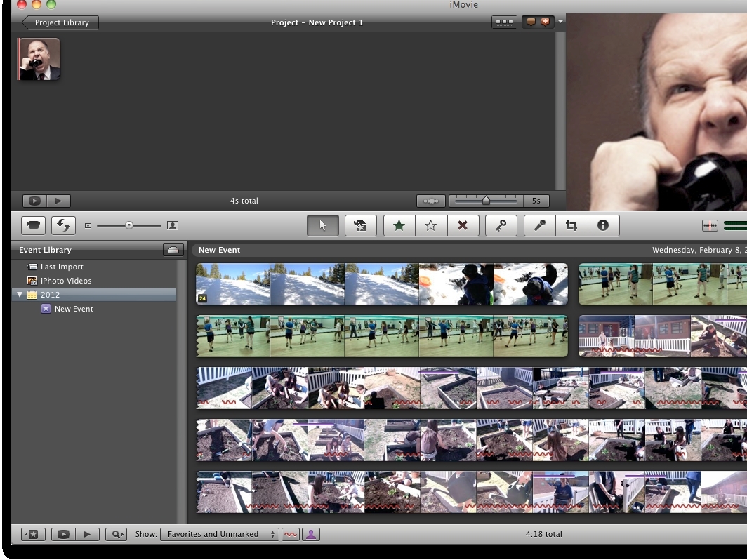The image size is (747, 560).
Task: Click the project pane vertical scrollbar
Action: click(561, 111)
